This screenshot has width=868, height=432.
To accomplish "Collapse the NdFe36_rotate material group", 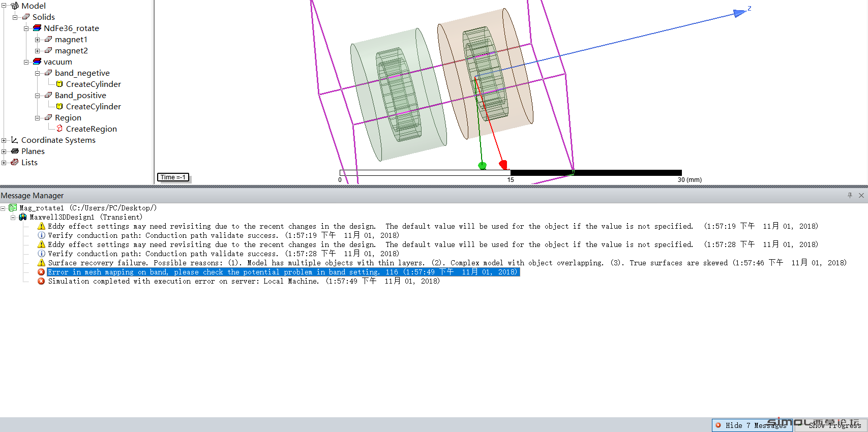I will (26, 28).
